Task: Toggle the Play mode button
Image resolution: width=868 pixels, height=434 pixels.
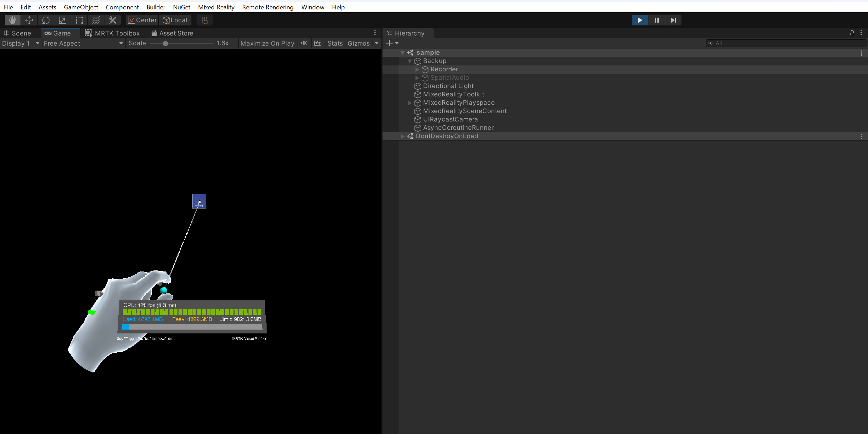Action: point(640,20)
